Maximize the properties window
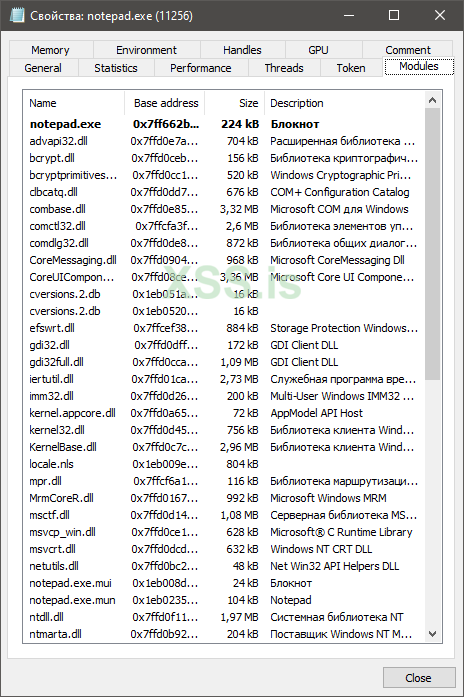Image resolution: width=464 pixels, height=697 pixels. tap(394, 15)
